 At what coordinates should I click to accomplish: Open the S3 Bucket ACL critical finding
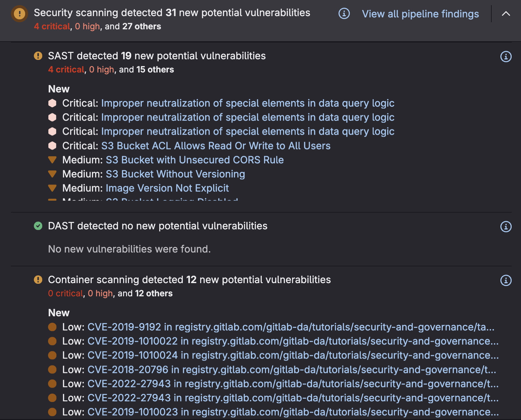215,146
